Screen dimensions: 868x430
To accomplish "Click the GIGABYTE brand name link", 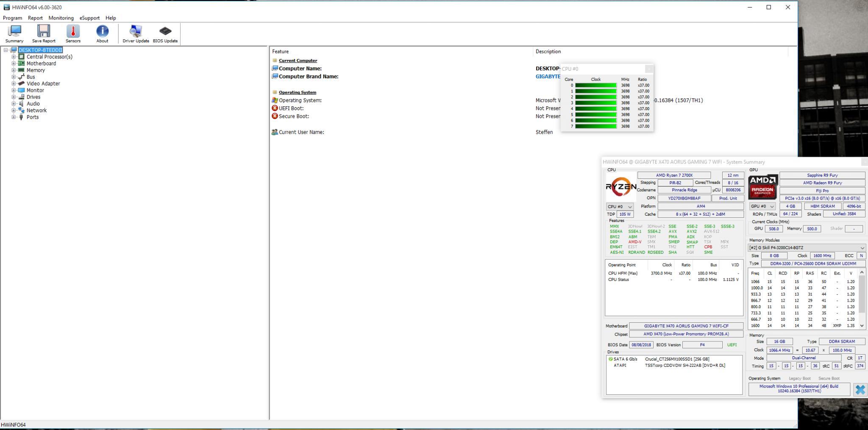I will (x=548, y=77).
